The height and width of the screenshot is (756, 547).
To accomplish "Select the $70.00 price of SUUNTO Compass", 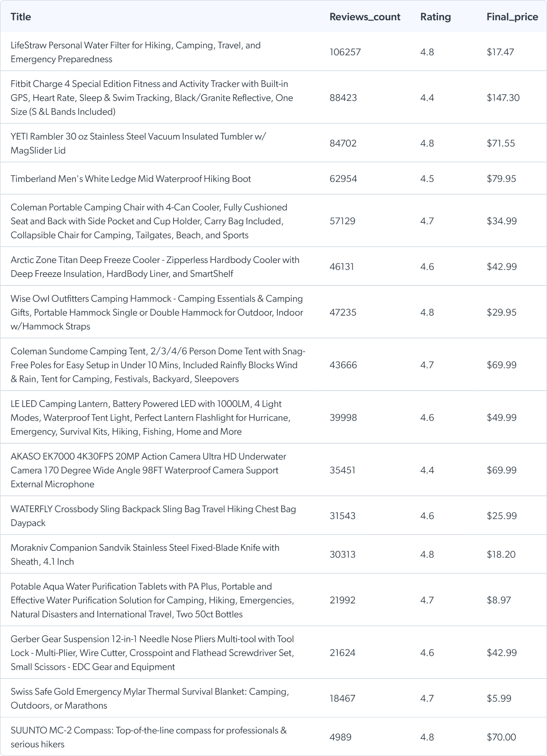I will [x=501, y=737].
